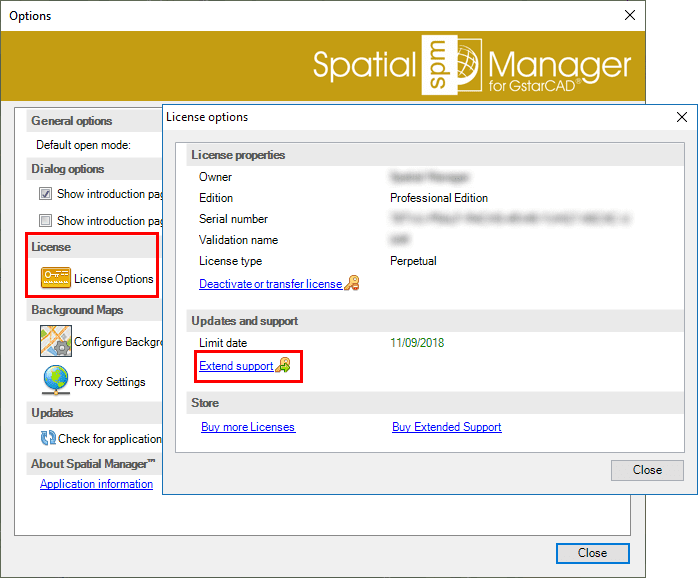The image size is (698, 578).
Task: Click the License properties section header
Action: click(x=238, y=155)
